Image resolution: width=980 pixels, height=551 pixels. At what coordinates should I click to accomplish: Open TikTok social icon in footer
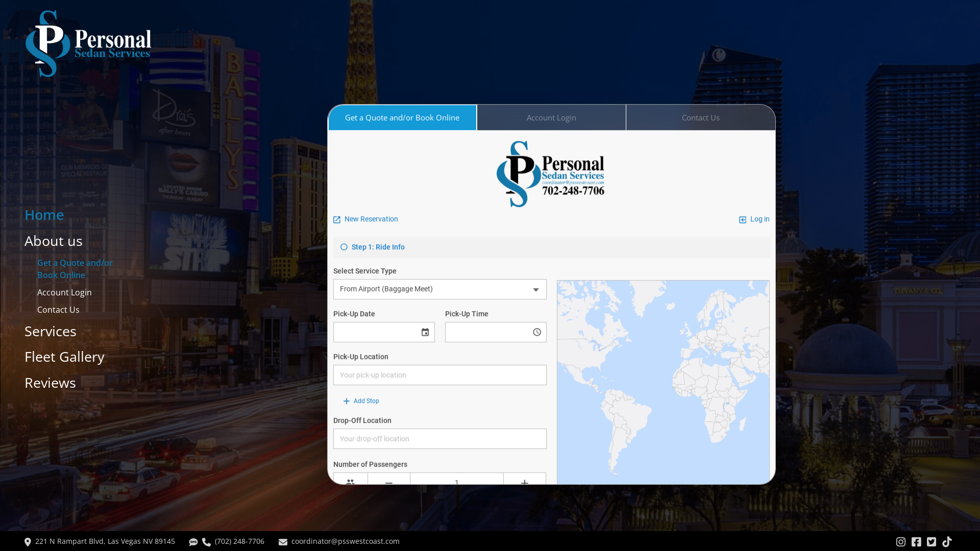(x=947, y=542)
